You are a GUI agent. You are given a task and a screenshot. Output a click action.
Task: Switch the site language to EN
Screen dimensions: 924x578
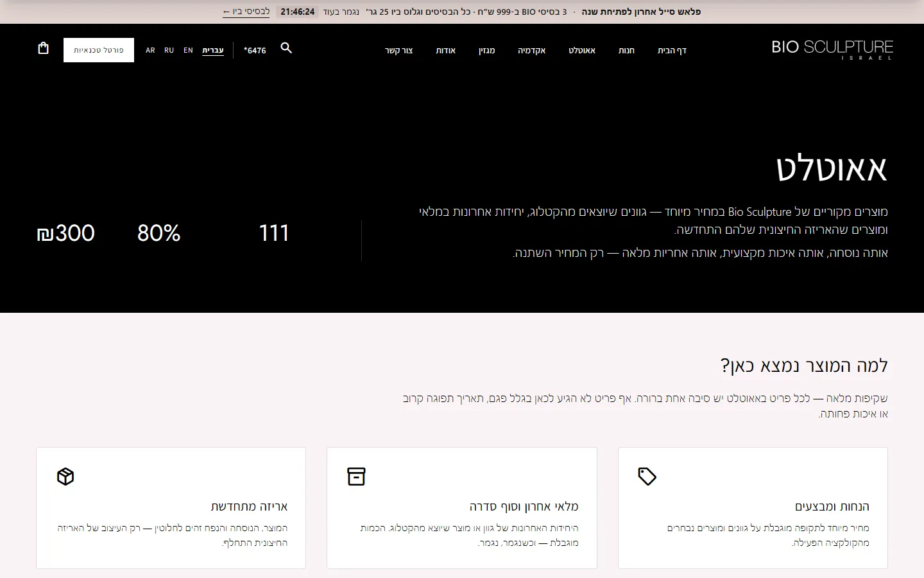click(188, 50)
